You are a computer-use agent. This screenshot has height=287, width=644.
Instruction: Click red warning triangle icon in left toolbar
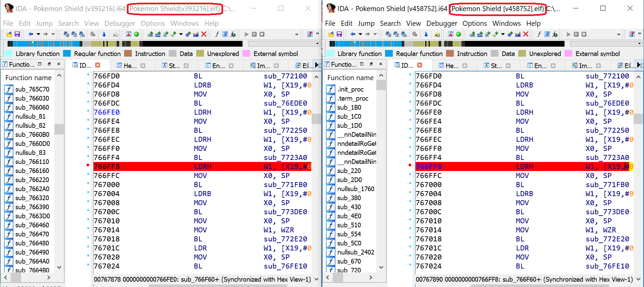[x=128, y=34]
